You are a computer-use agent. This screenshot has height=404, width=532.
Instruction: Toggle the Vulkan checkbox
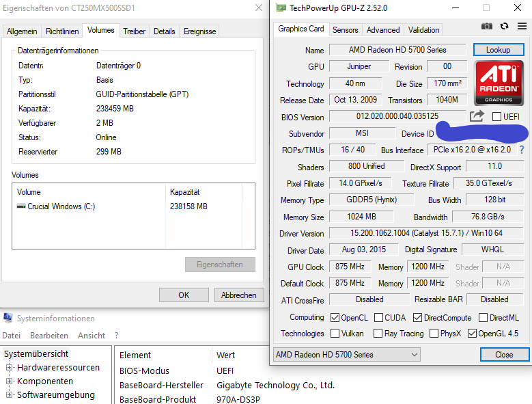click(x=335, y=334)
